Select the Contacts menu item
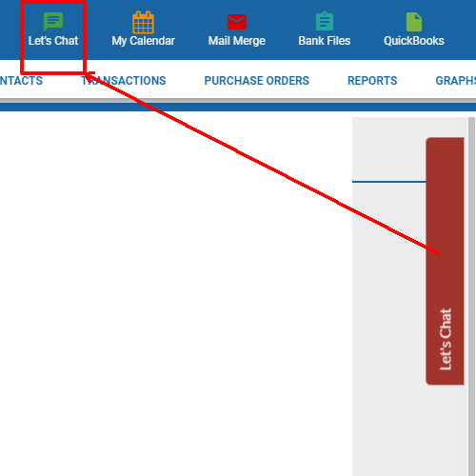Screen dimensions: 476x476 coord(21,81)
